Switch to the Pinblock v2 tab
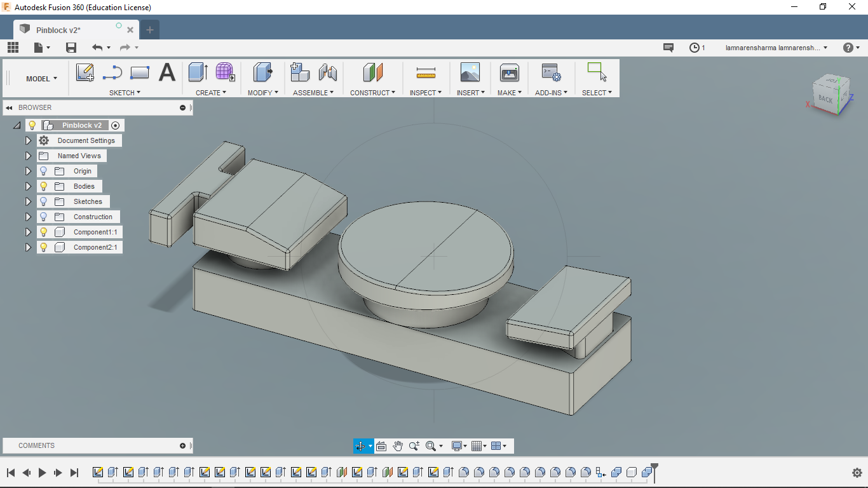This screenshot has width=868, height=488. (x=58, y=30)
